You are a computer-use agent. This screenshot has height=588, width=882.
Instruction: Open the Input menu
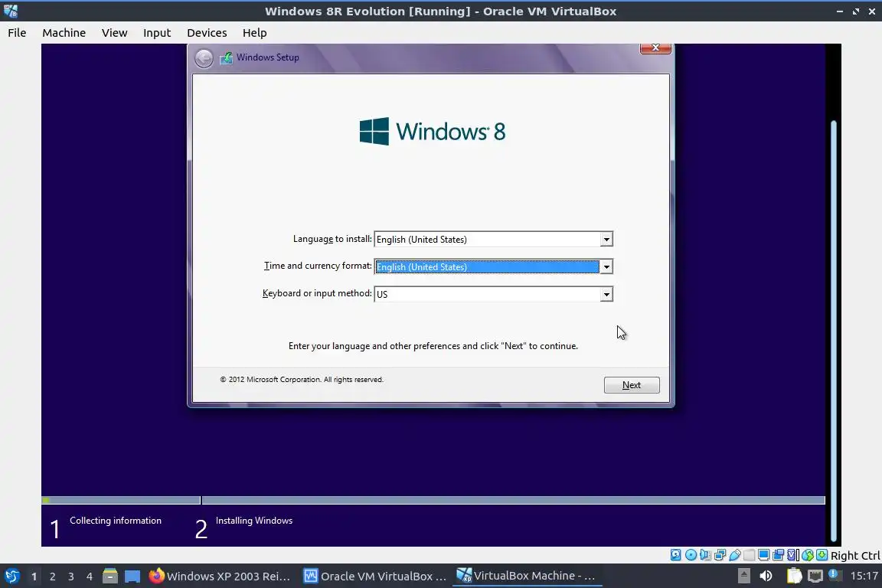[x=157, y=33]
